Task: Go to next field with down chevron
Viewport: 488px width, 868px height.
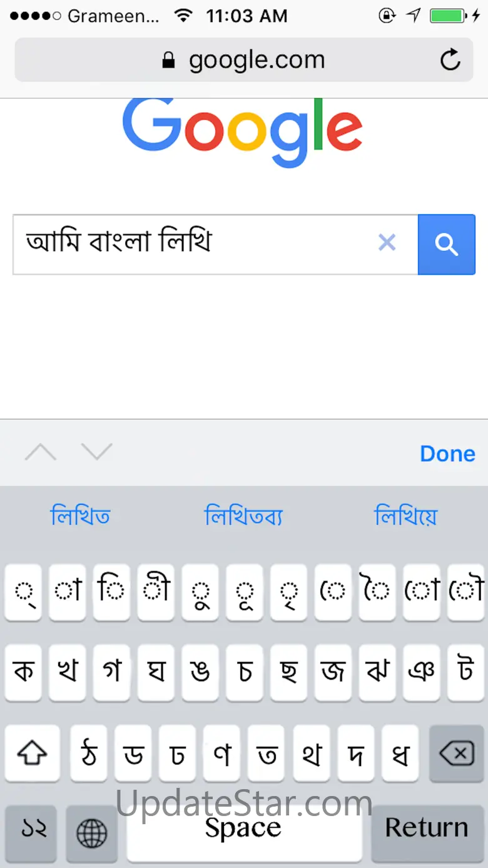Action: pos(97,452)
